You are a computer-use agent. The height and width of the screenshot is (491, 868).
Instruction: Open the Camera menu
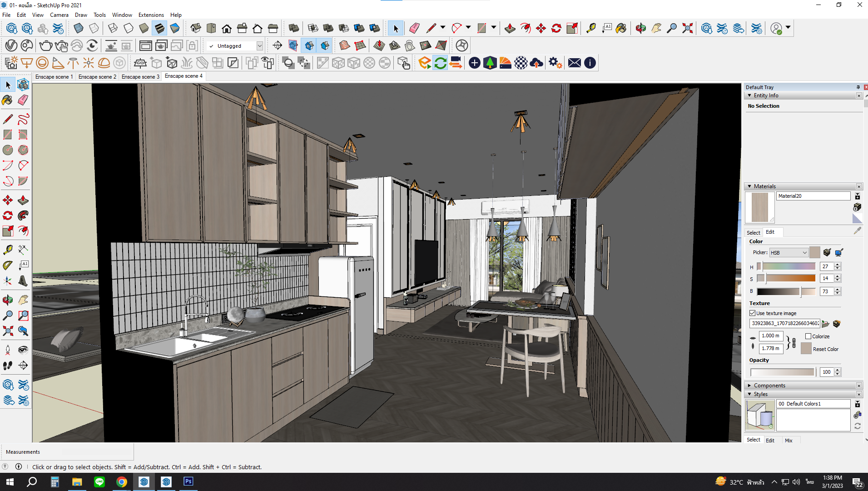(59, 15)
